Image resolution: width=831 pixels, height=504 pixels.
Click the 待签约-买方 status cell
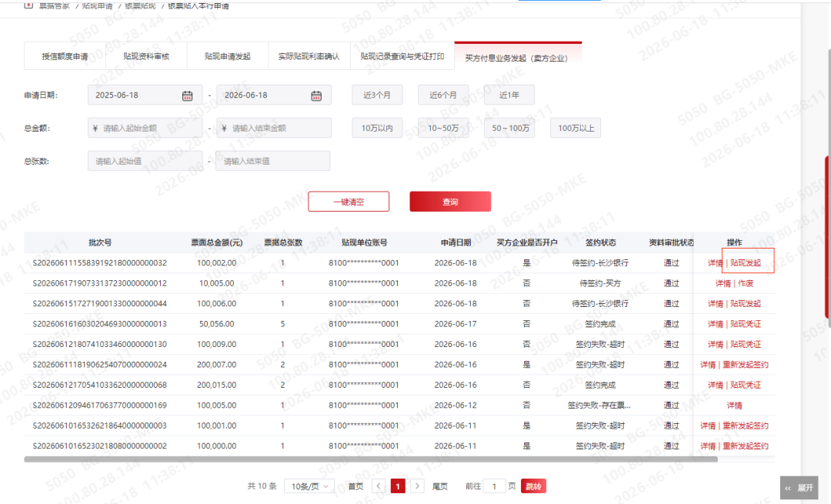click(600, 283)
